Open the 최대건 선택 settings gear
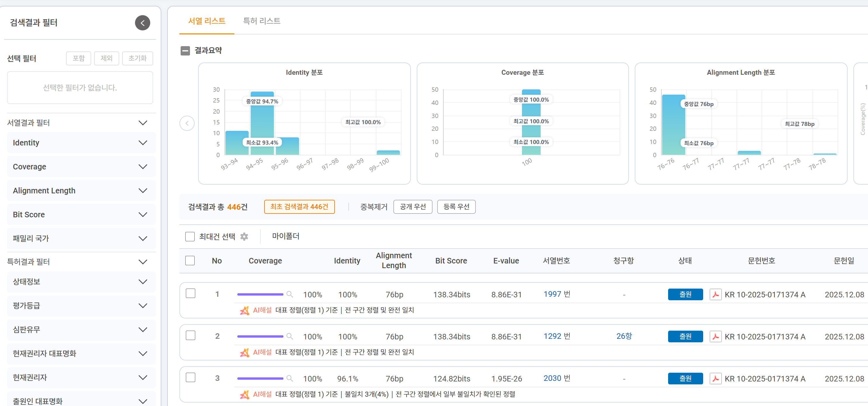The width and height of the screenshot is (868, 406). 244,237
